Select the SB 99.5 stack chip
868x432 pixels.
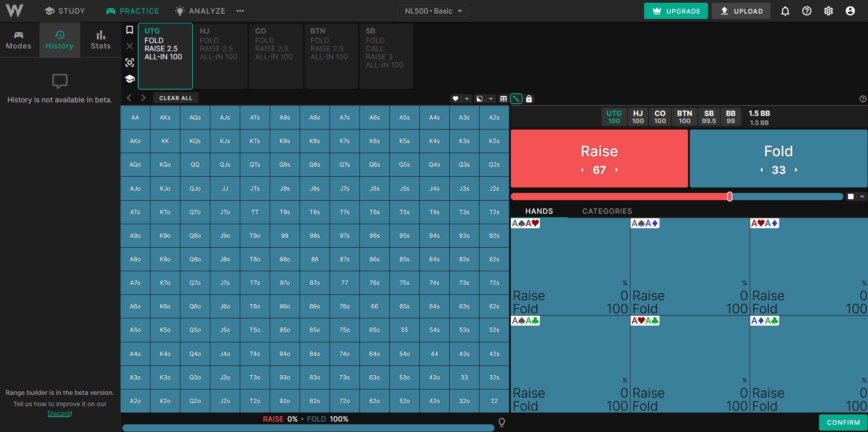[709, 117]
